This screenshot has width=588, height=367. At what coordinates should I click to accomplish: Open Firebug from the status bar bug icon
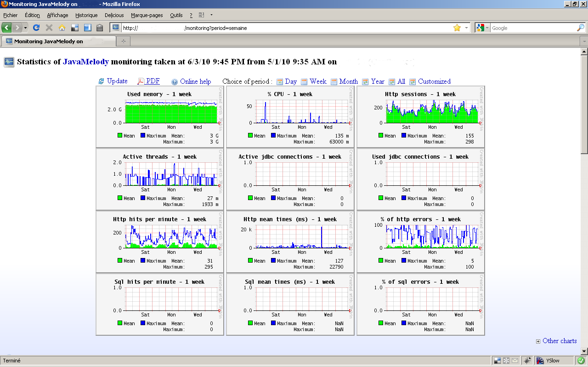tap(528, 361)
